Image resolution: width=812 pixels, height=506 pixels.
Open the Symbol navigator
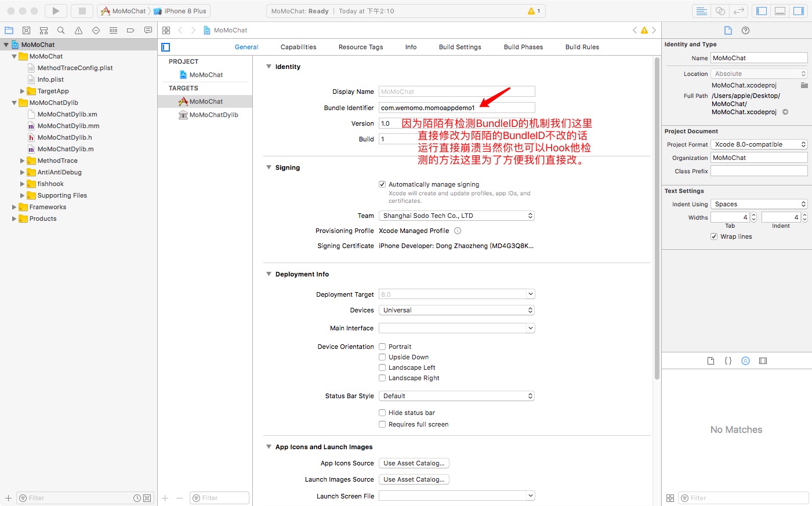pyautogui.click(x=43, y=30)
